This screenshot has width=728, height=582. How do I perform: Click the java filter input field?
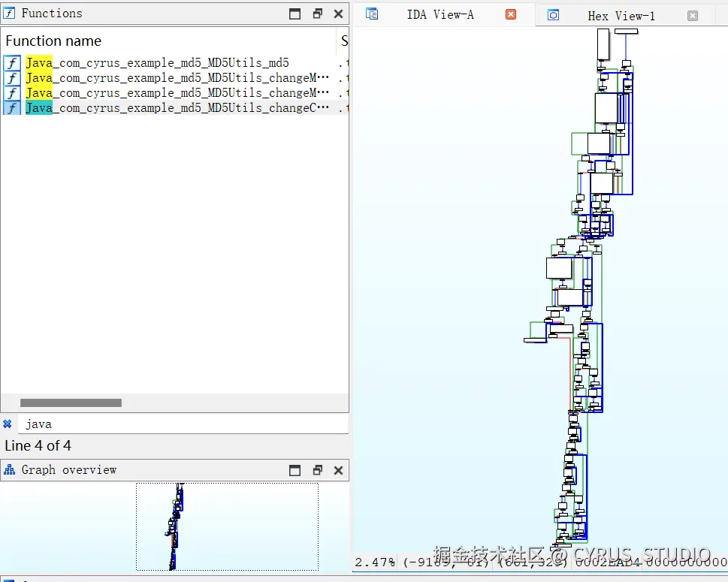183,424
